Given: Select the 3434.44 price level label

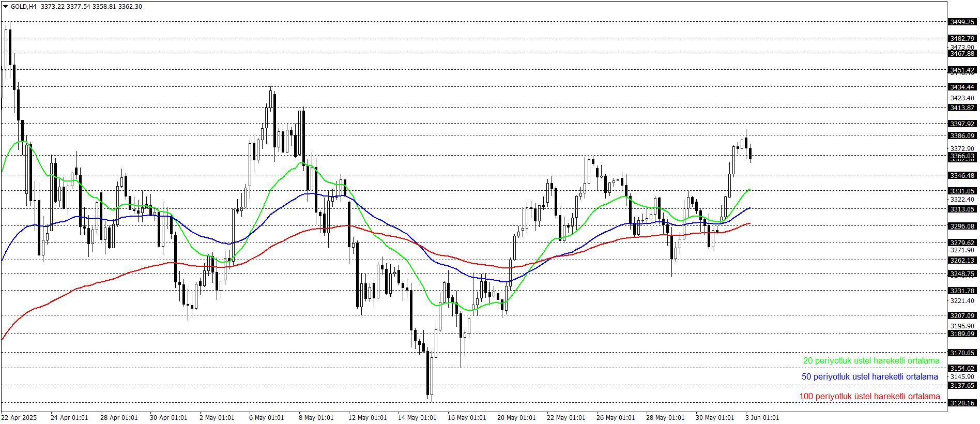Looking at the screenshot, I should pyautogui.click(x=962, y=87).
